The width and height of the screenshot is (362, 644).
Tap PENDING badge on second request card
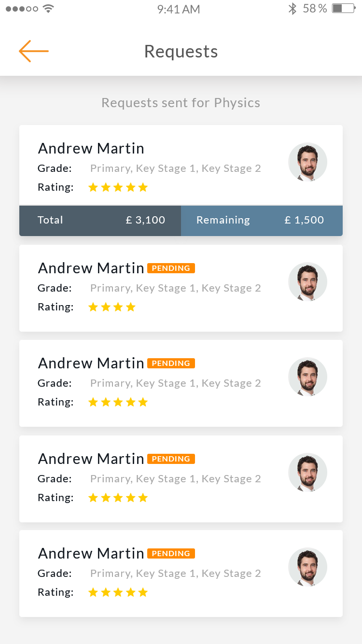click(x=171, y=268)
